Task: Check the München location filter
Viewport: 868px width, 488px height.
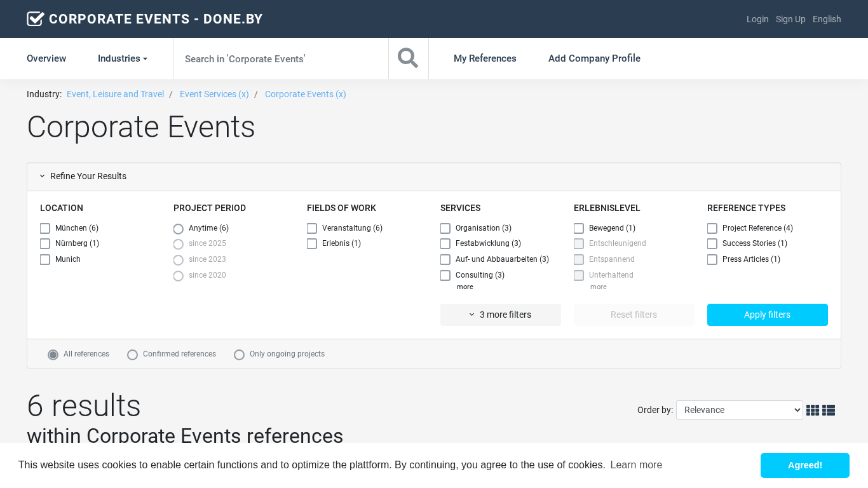Action: (x=45, y=229)
